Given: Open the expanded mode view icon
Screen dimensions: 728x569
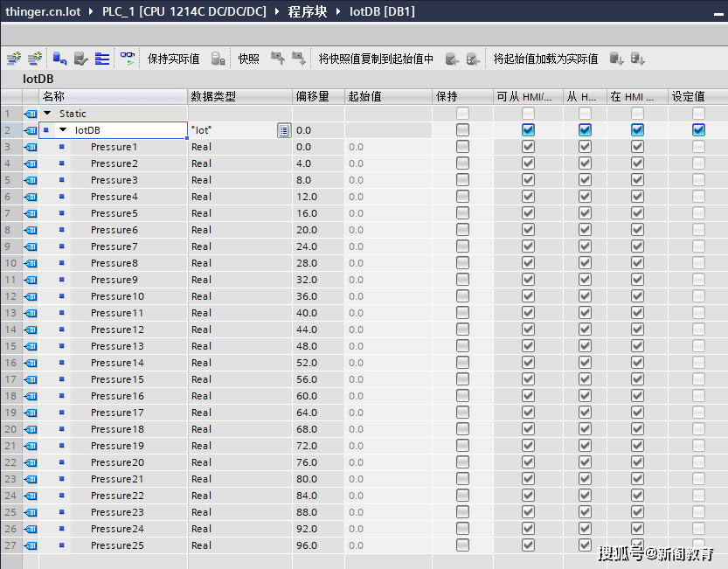Looking at the screenshot, I should pos(101,58).
